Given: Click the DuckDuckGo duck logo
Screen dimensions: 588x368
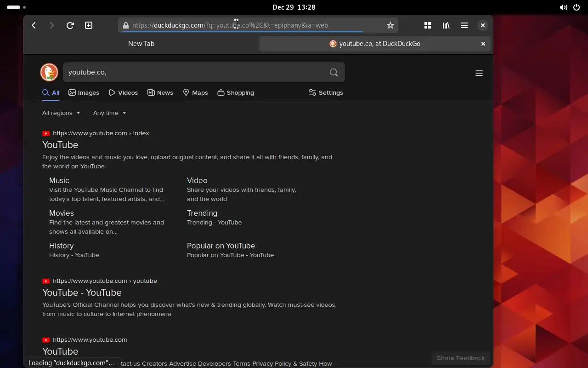Looking at the screenshot, I should tap(49, 72).
